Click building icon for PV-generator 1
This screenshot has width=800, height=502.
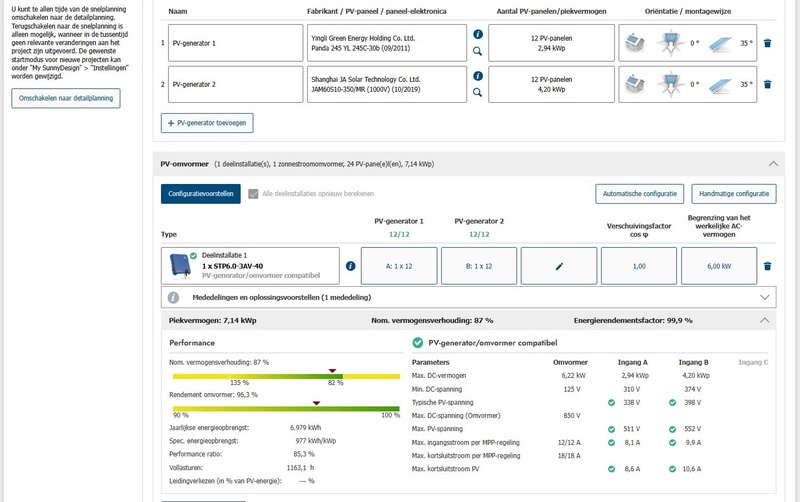pos(635,43)
